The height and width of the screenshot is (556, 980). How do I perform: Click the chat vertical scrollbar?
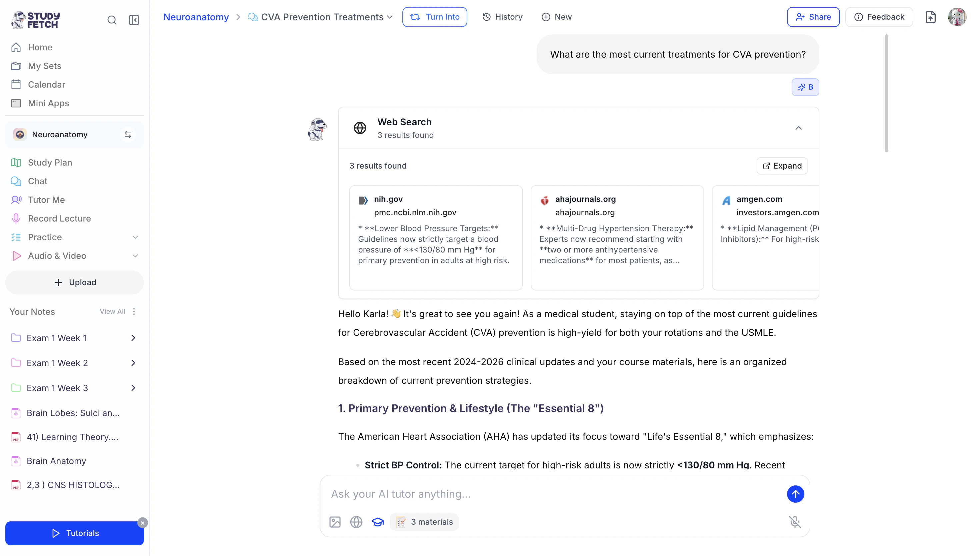[x=886, y=94]
